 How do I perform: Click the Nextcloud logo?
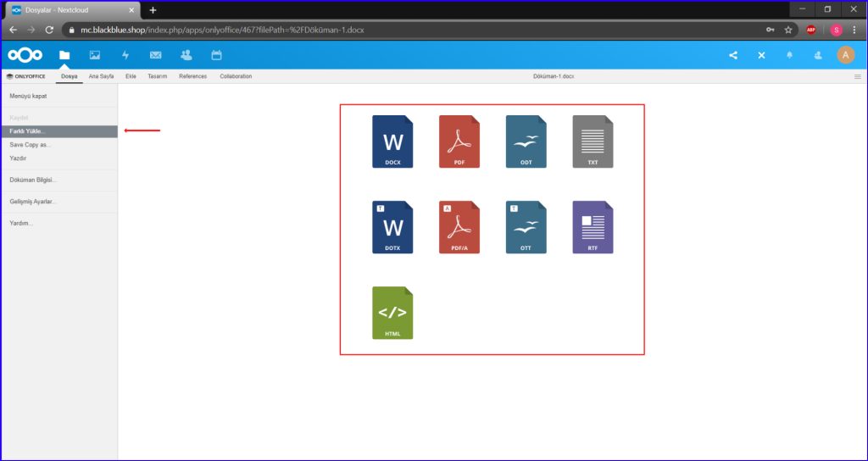[25, 55]
